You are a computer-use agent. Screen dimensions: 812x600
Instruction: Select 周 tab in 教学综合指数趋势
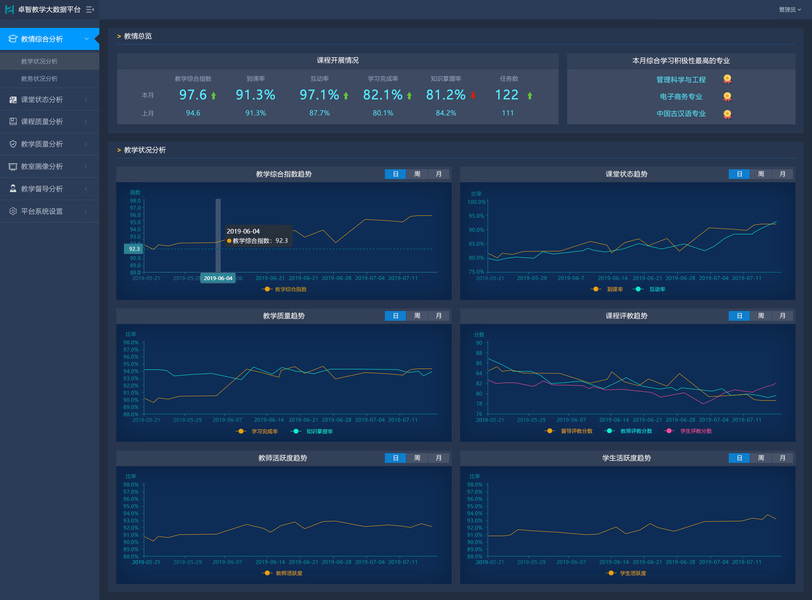417,174
